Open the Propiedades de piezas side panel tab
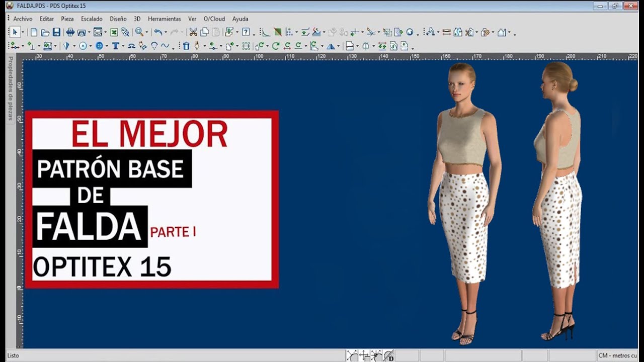The width and height of the screenshot is (644, 362). coord(10,88)
